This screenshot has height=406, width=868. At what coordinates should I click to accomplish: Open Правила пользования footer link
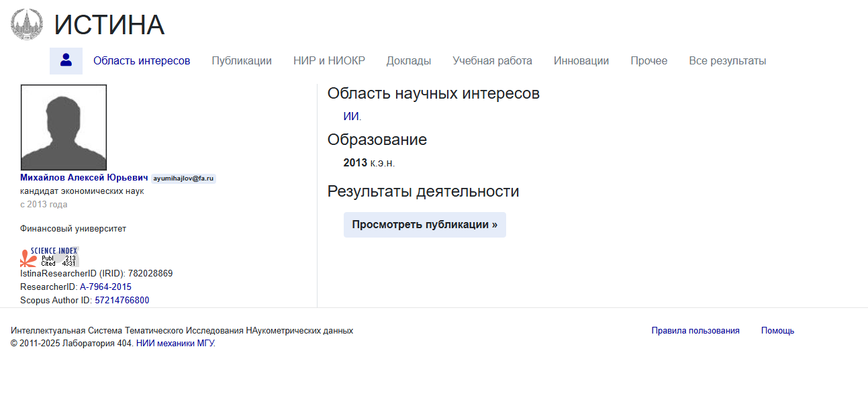[x=695, y=331]
